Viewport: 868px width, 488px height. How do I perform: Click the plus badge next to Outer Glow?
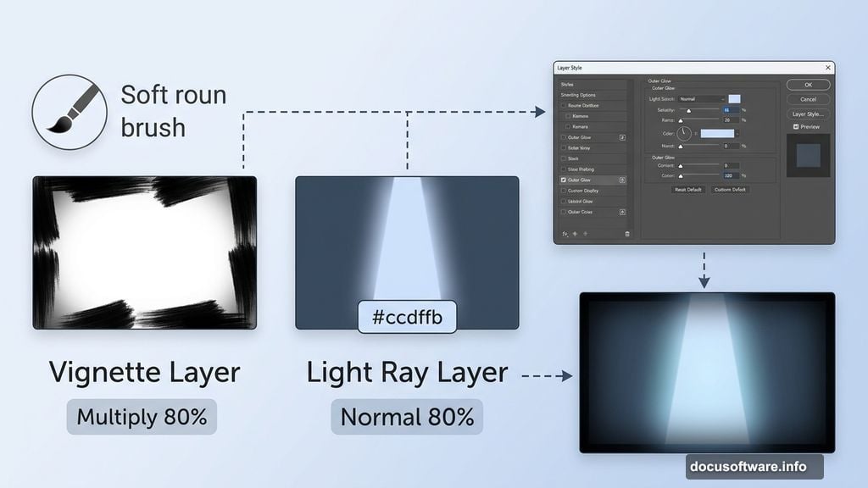point(621,137)
